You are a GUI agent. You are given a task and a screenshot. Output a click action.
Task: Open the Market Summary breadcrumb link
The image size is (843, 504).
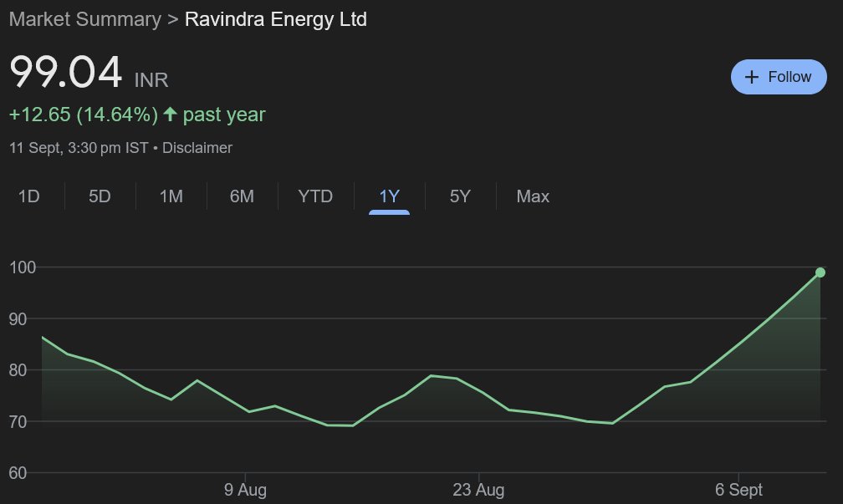pyautogui.click(x=85, y=19)
